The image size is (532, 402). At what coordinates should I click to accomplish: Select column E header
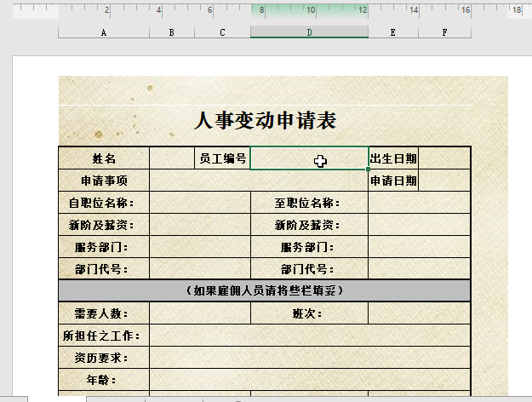[393, 32]
